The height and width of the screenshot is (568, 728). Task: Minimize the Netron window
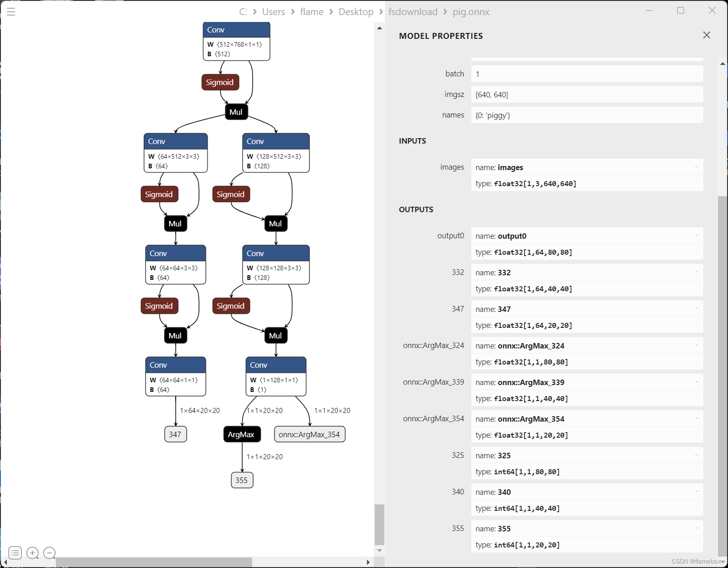[649, 11]
